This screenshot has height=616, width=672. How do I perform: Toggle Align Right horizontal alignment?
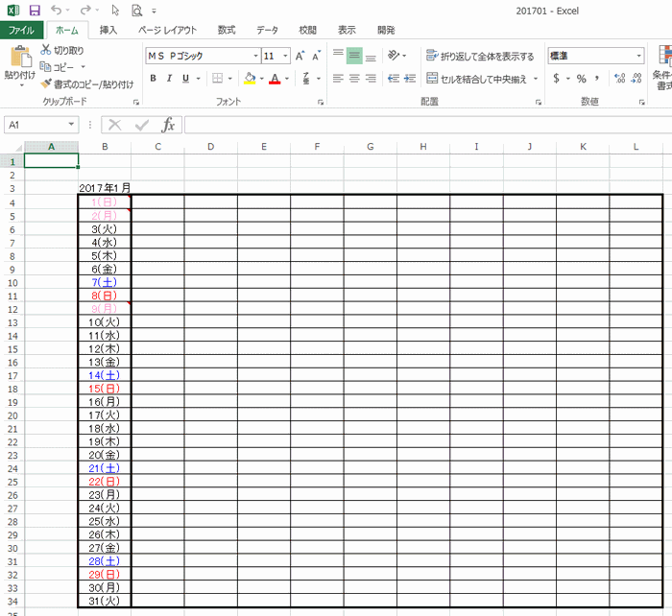[371, 78]
